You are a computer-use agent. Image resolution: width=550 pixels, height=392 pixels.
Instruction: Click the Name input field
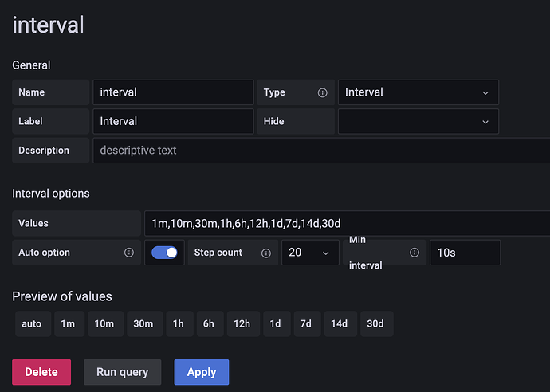pyautogui.click(x=173, y=92)
